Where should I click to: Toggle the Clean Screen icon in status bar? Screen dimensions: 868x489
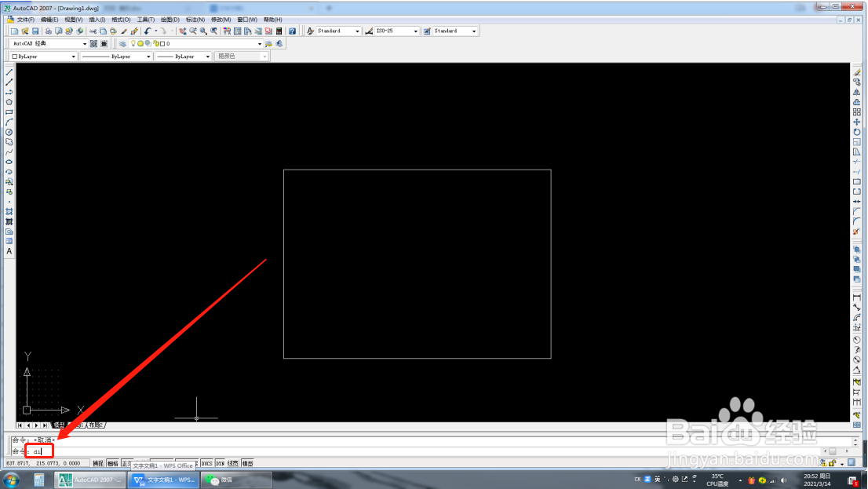coord(852,463)
